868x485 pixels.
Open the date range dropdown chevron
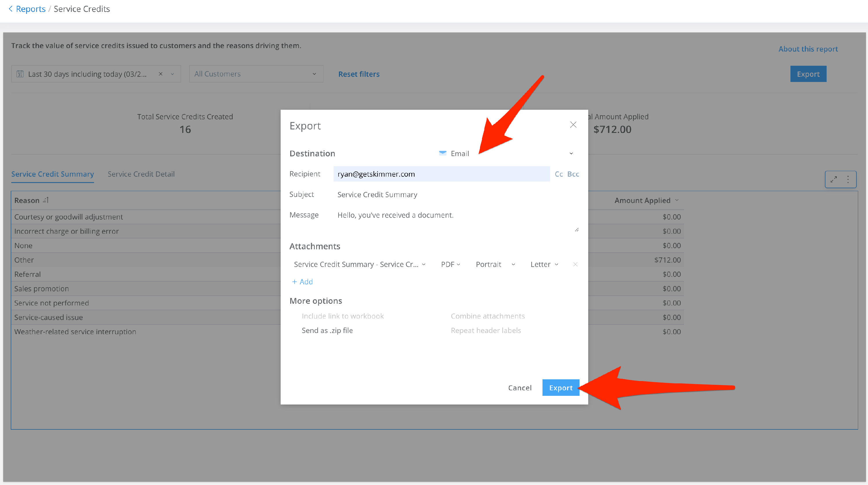172,74
